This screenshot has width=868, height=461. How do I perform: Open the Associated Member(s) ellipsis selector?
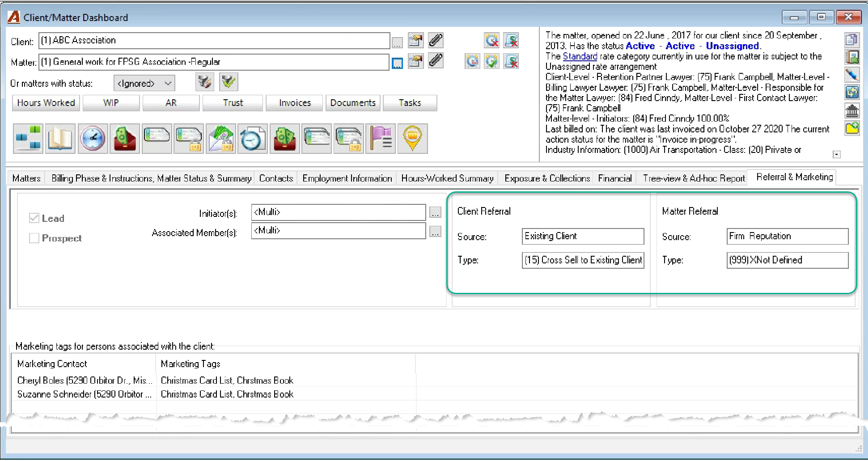tap(435, 232)
